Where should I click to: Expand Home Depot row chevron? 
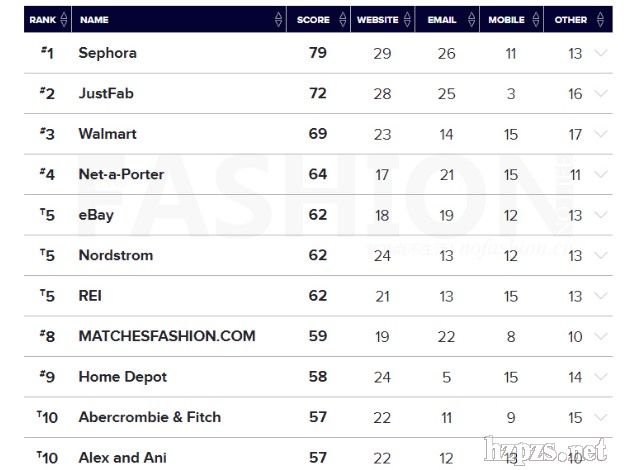coord(600,377)
